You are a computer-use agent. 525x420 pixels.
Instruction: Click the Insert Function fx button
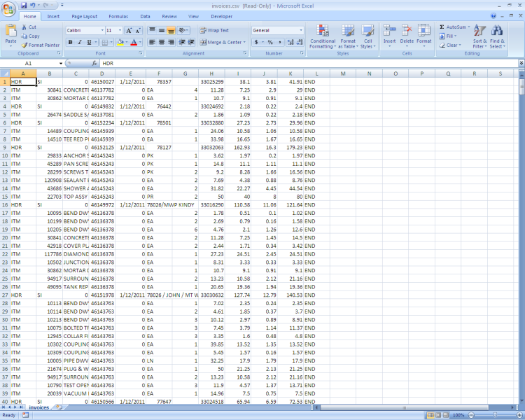coord(94,63)
